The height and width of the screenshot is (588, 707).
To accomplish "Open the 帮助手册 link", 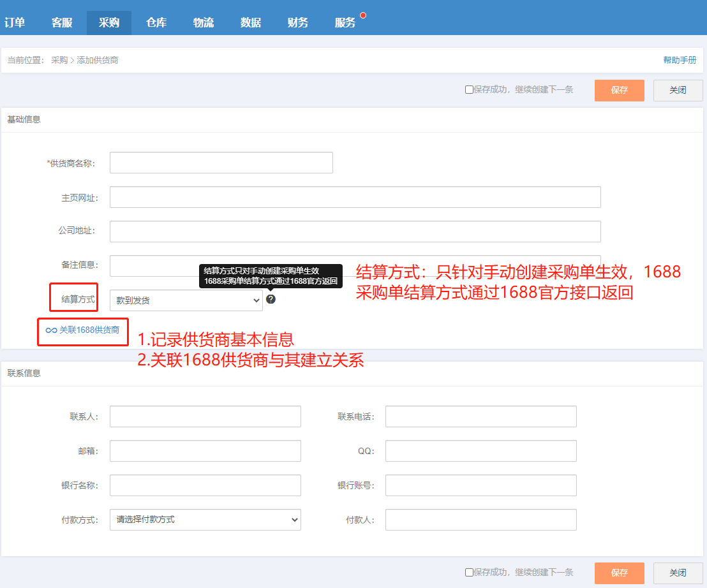I will pos(680,60).
